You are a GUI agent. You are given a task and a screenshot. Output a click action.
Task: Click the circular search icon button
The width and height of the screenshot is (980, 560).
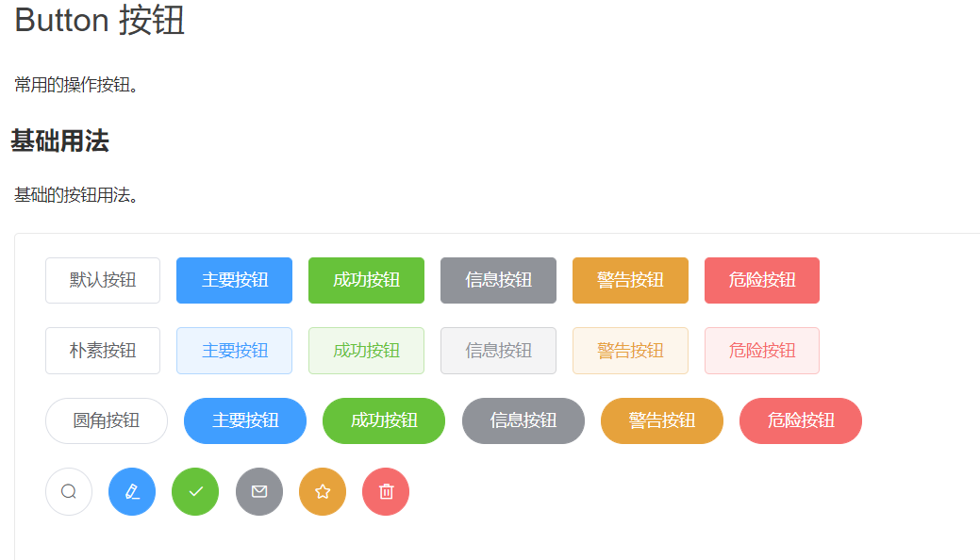(x=69, y=491)
